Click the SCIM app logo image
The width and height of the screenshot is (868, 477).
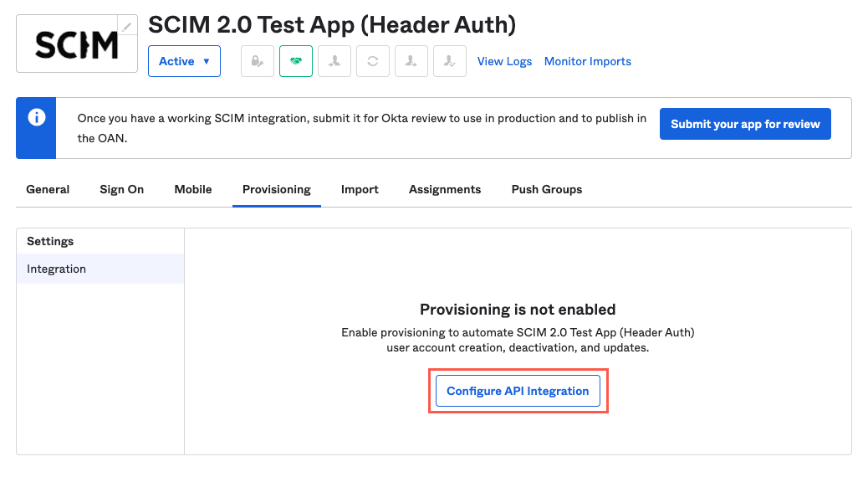[77, 45]
